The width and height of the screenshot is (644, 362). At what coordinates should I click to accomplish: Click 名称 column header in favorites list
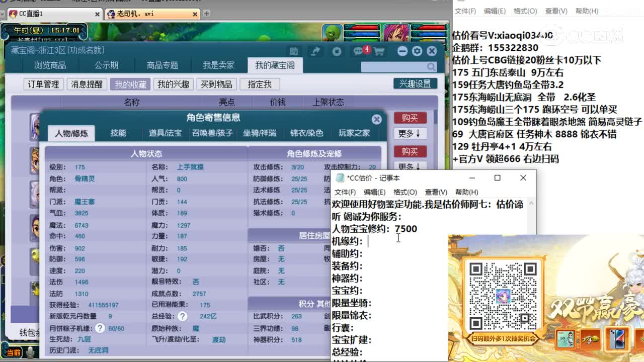131,102
